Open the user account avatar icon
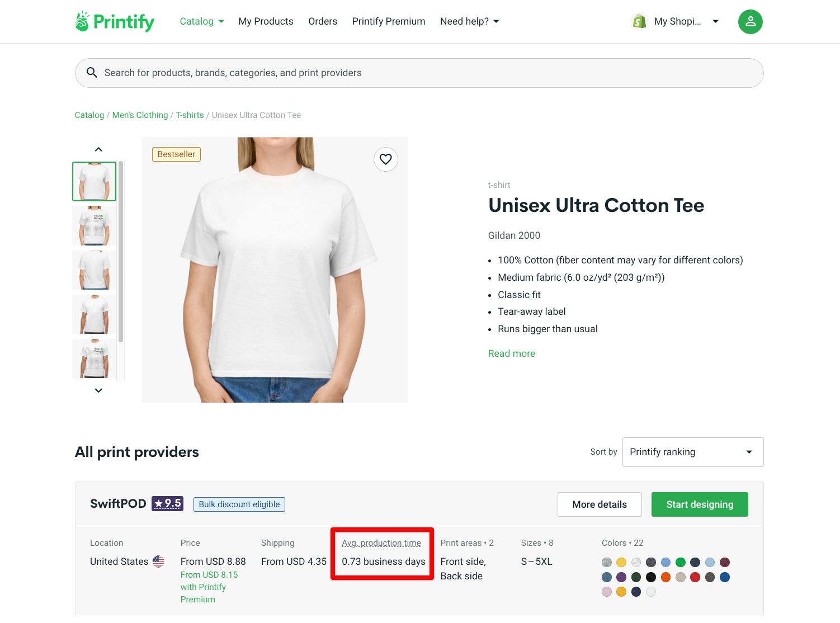This screenshot has height=623, width=840. point(750,22)
